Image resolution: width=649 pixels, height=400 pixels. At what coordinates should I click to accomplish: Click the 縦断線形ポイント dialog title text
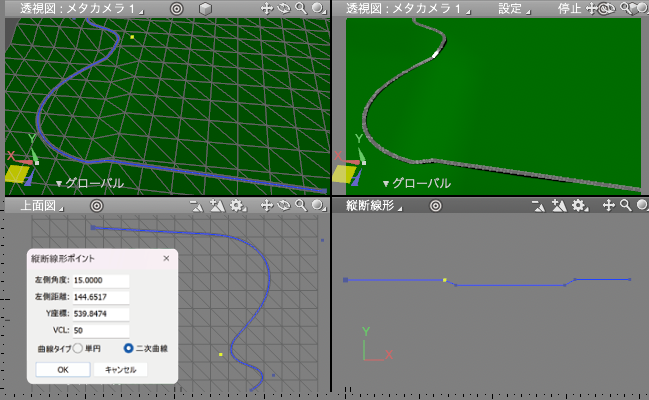tap(63, 259)
